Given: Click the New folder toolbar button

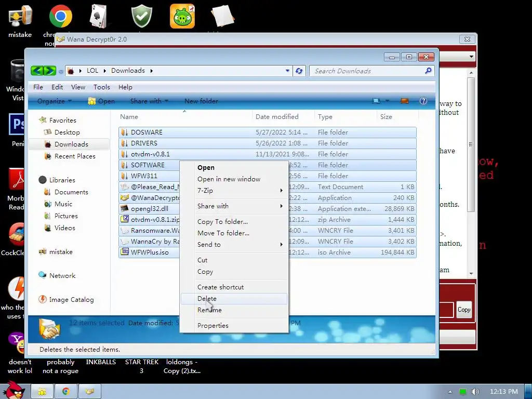Looking at the screenshot, I should (x=201, y=101).
